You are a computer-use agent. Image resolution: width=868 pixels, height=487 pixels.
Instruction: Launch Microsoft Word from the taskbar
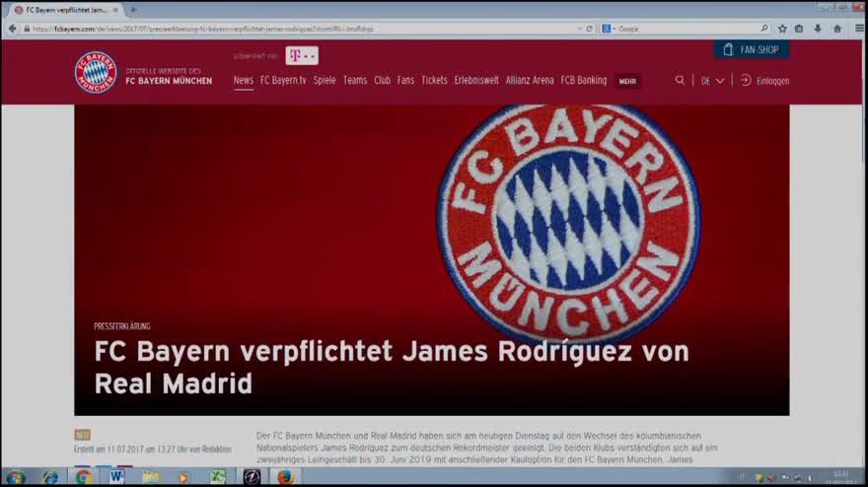116,477
